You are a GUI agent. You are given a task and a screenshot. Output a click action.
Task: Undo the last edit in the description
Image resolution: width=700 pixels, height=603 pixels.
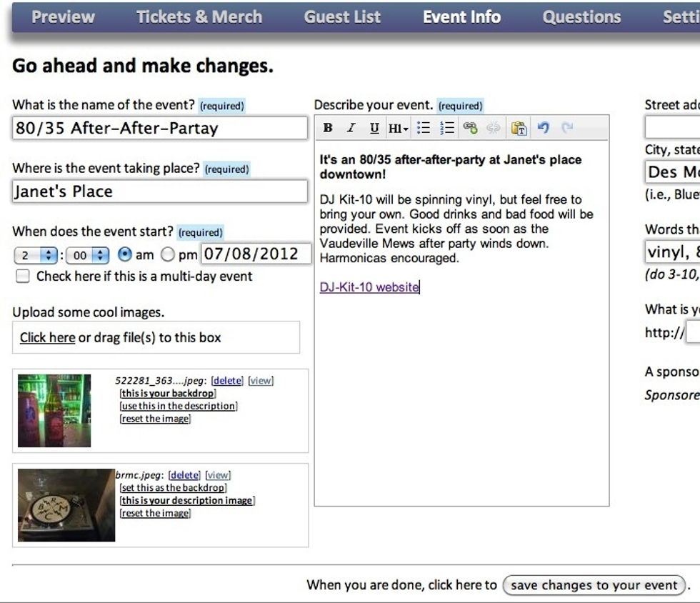(x=544, y=128)
